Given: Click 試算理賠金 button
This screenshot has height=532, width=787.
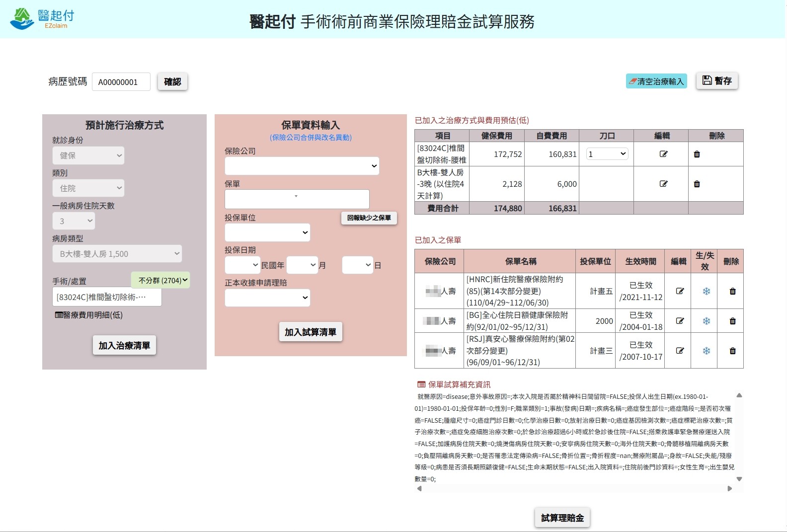Looking at the screenshot, I should click(x=562, y=518).
